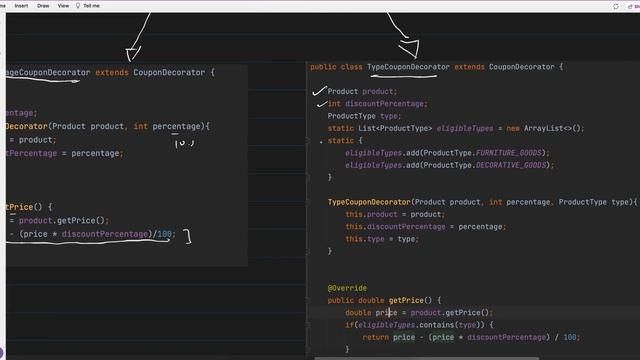Click 'int percentage' parameter in left constructor
Image resolution: width=640 pixels, height=360 pixels.
tap(167, 127)
